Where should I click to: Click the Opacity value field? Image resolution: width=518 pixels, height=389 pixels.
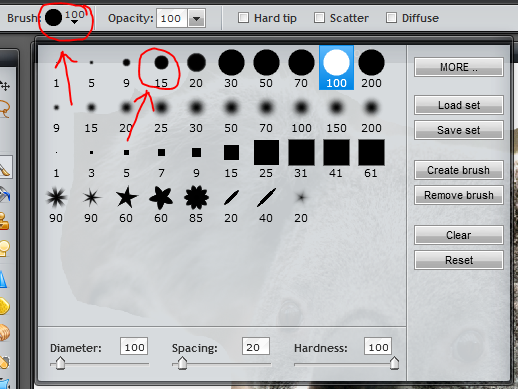click(172, 18)
